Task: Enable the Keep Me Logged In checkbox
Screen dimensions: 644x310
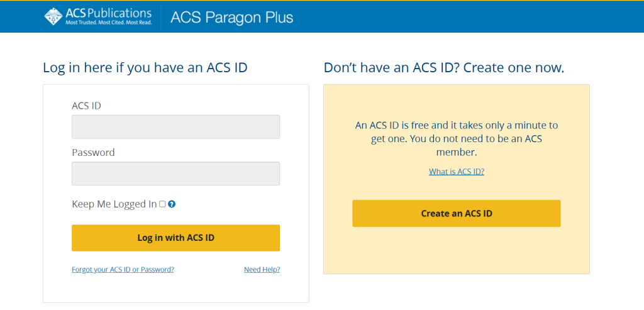Action: click(x=162, y=204)
